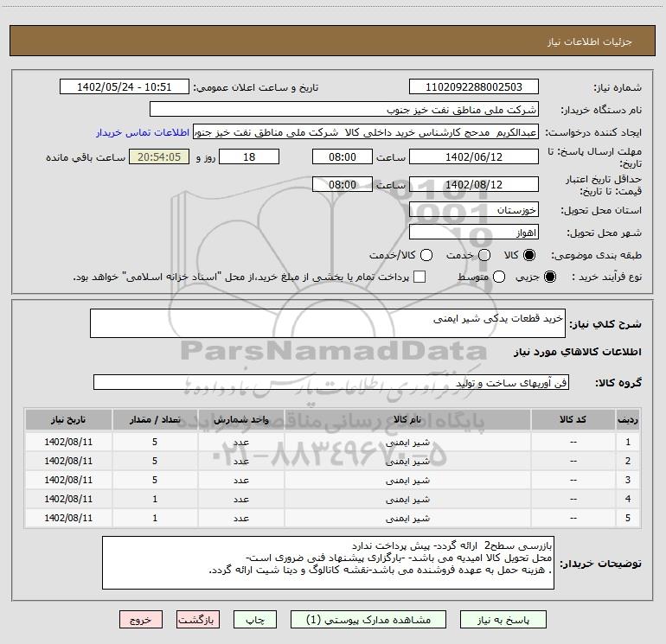Click the توضیحات خریدار notes box
Viewport: 666px width, 644px height.
click(328, 563)
